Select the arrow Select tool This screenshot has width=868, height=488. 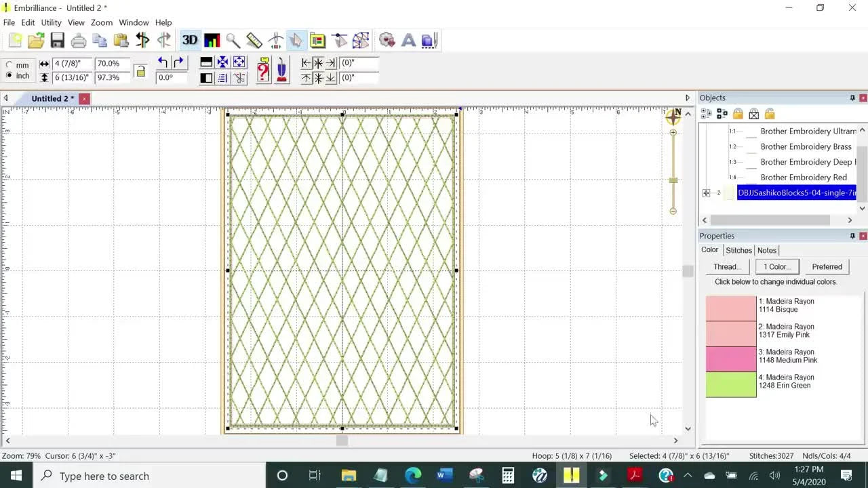(296, 41)
